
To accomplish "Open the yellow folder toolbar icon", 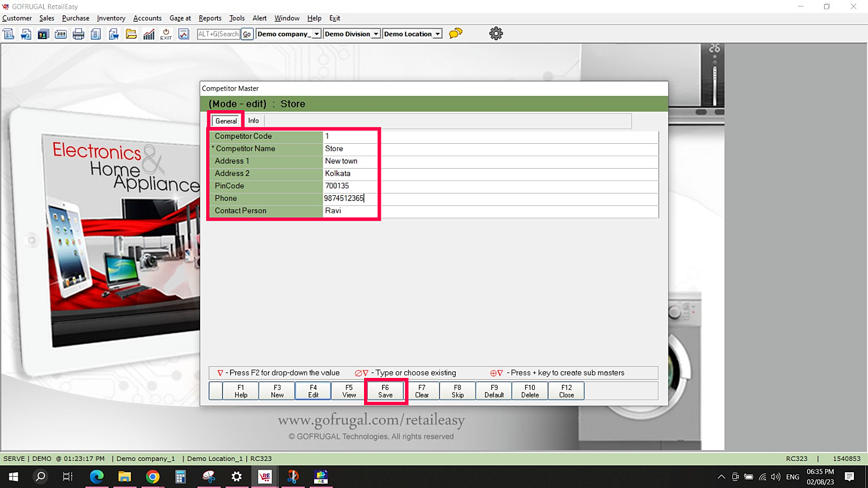I will tap(131, 34).
